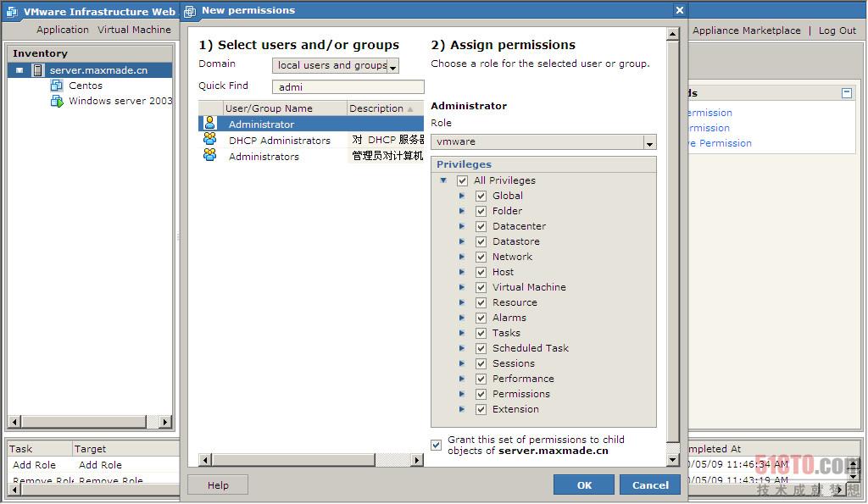This screenshot has height=504, width=868.
Task: Click the Centos virtual machine icon
Action: 57,86
